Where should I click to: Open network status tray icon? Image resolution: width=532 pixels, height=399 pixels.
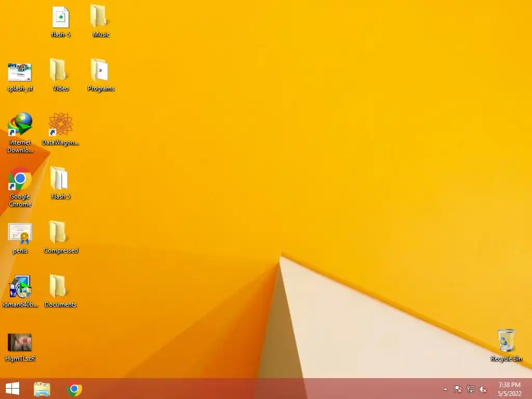pos(470,389)
